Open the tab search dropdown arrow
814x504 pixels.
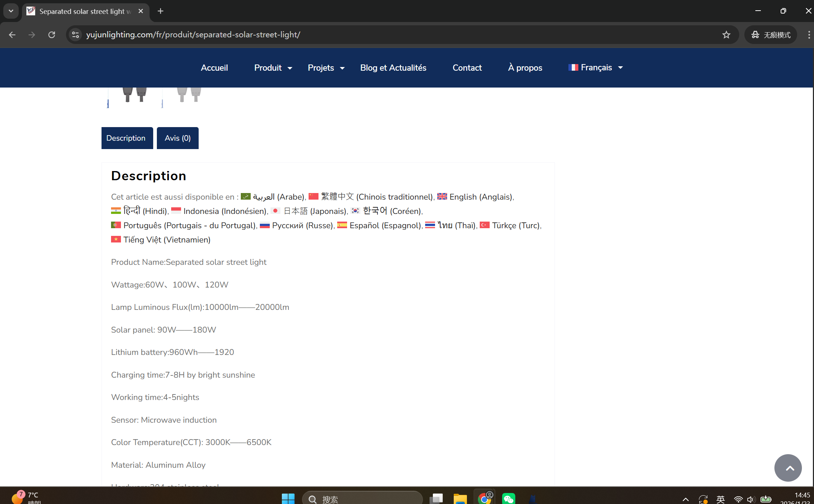pos(11,11)
